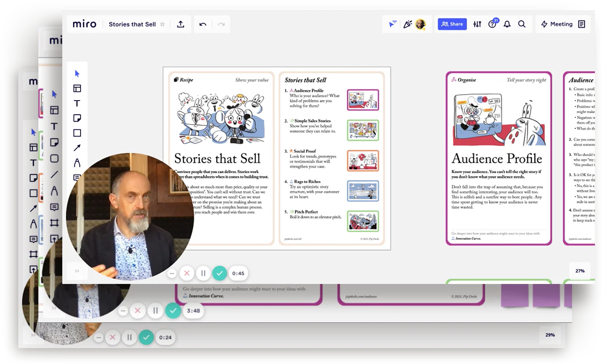Screen dimensions: 602x364
Task: Star the Stories that Sell board
Action: 162,24
